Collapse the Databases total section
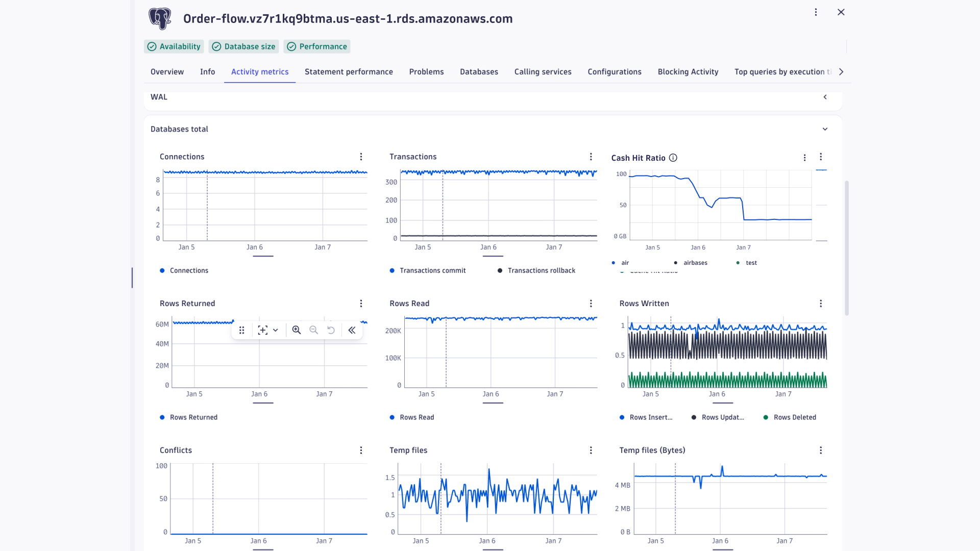 (x=825, y=129)
